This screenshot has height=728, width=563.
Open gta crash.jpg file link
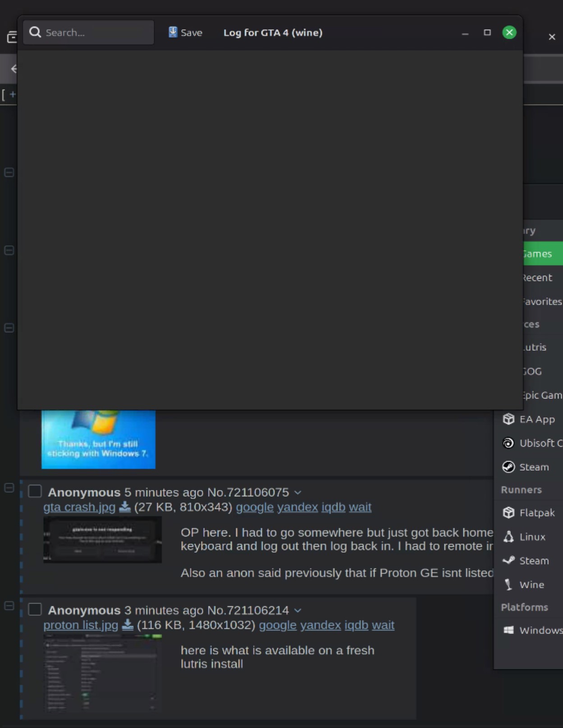[79, 507]
